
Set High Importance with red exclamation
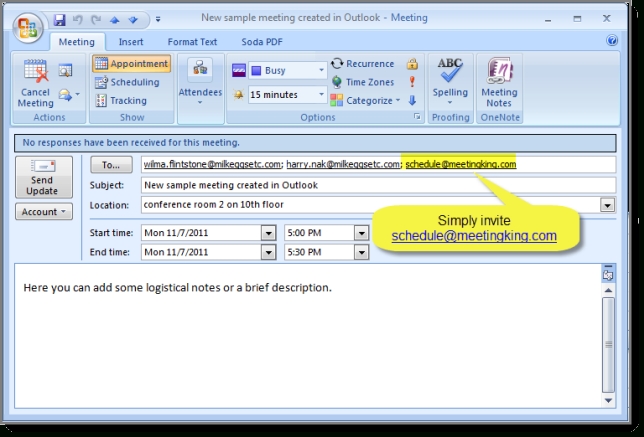[412, 82]
